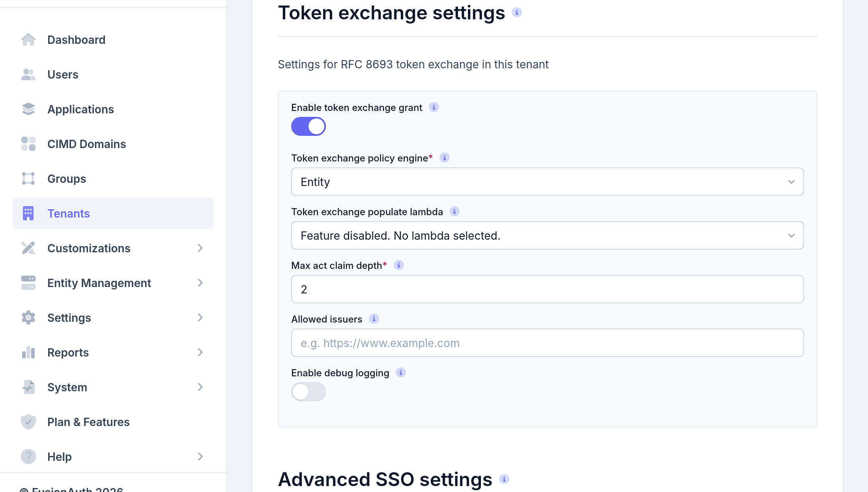Image resolution: width=868 pixels, height=492 pixels.
Task: Expand the System submenu chevron
Action: click(x=200, y=387)
